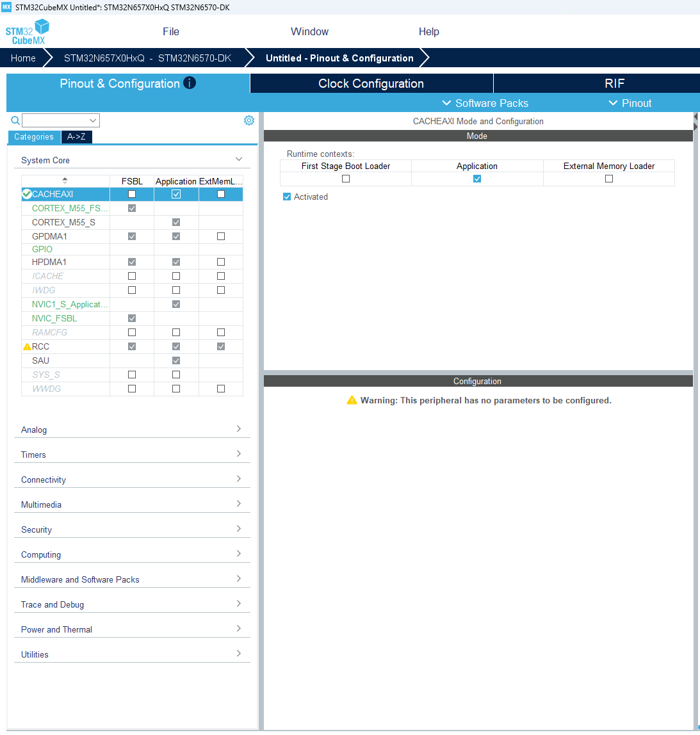Select CORTEX_M55_S peripheral
700x735 pixels.
click(63, 222)
